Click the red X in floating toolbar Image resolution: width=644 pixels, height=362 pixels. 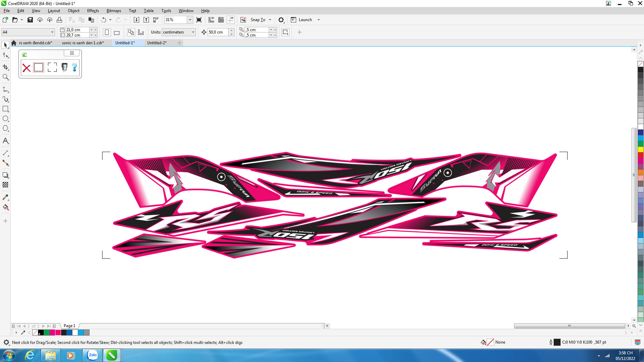click(x=26, y=68)
